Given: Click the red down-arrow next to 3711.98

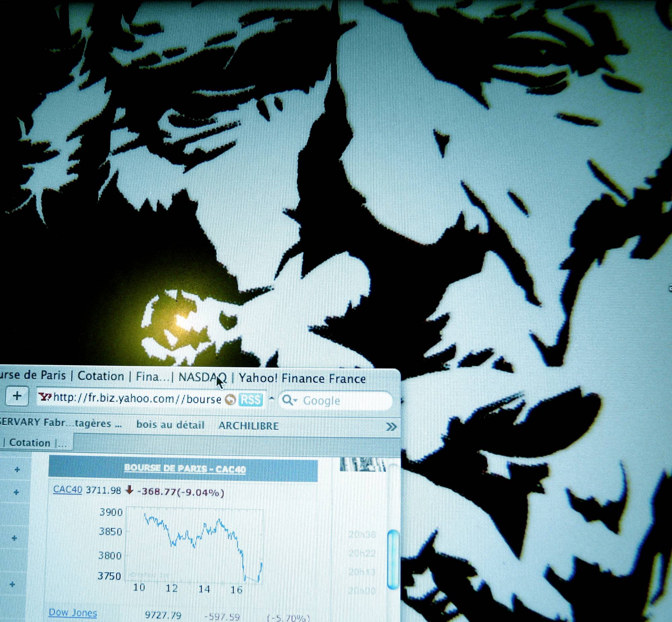Looking at the screenshot, I should point(129,490).
